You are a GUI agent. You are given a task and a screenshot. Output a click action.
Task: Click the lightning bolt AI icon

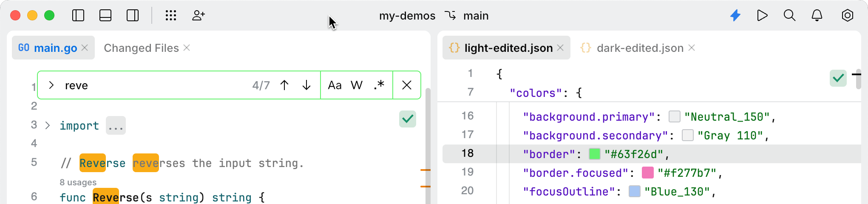pyautogui.click(x=735, y=16)
